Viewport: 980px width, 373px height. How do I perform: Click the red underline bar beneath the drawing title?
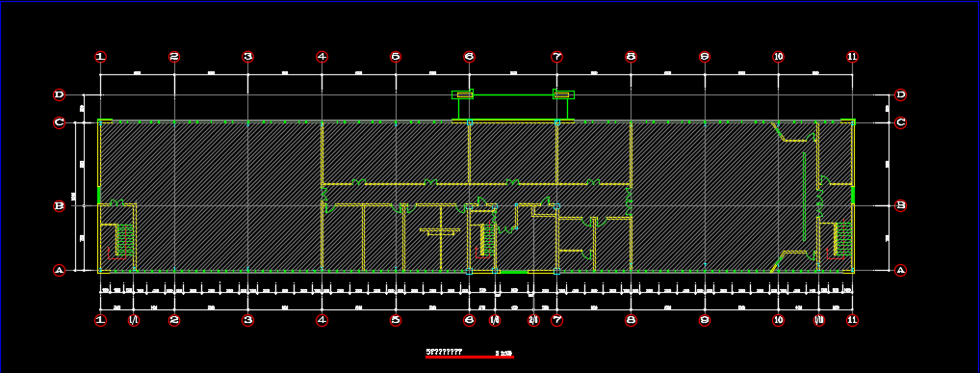point(470,358)
